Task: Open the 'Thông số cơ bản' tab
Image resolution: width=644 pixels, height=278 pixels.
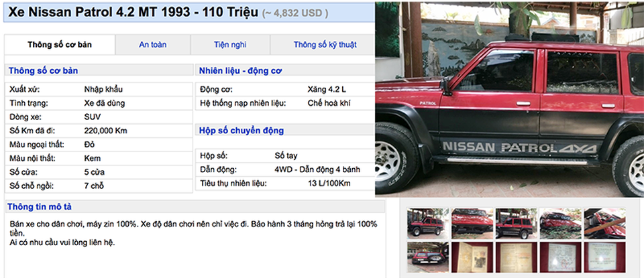Action: click(60, 45)
